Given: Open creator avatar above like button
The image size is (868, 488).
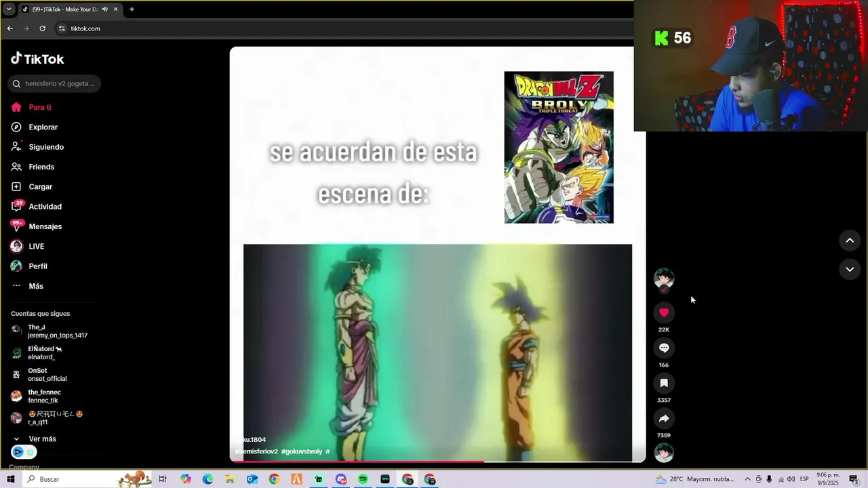Looking at the screenshot, I should tap(664, 279).
